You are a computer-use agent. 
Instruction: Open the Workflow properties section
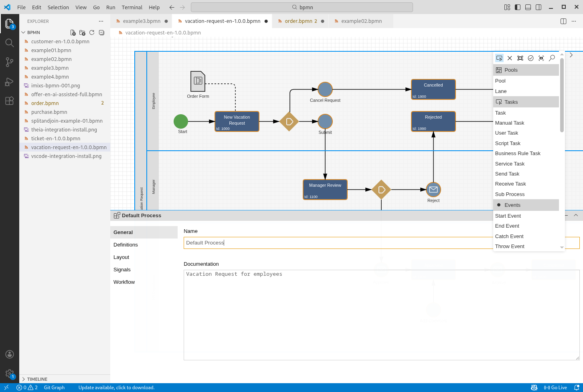124,282
